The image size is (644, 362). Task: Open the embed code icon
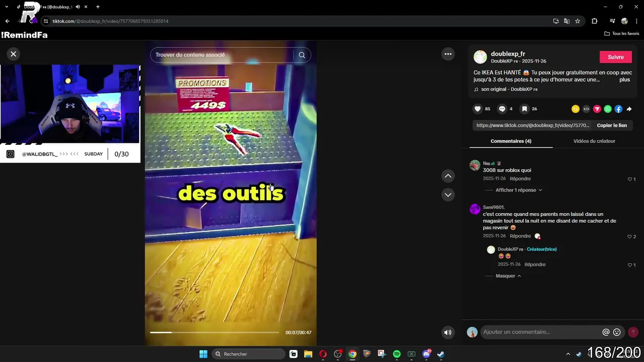click(x=586, y=109)
